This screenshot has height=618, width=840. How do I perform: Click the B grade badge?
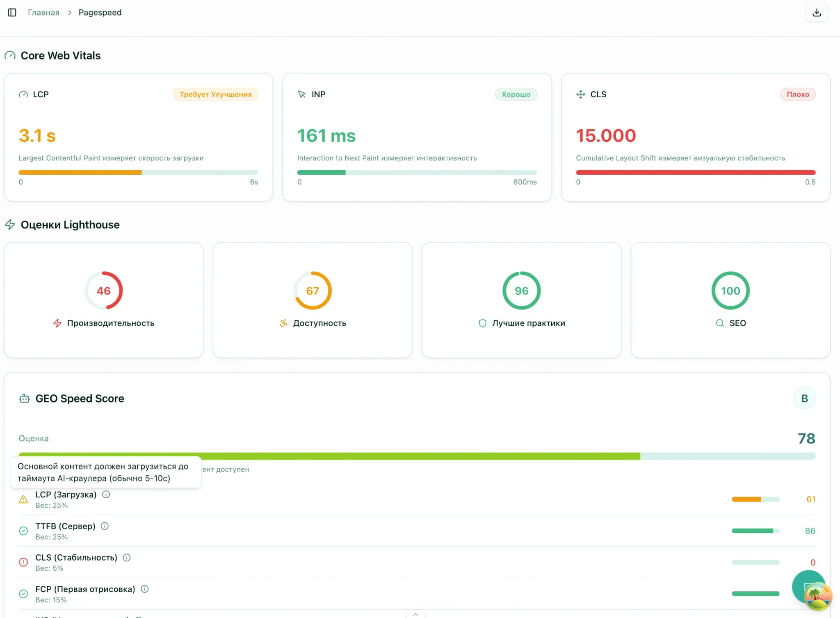click(804, 398)
